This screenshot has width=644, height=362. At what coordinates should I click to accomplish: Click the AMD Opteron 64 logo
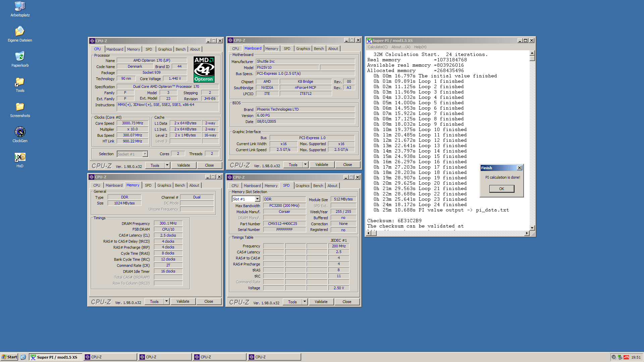coord(204,69)
